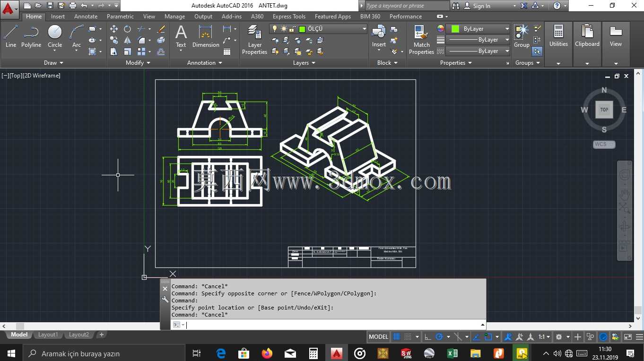Toggle annotation visibility in status bar
The height and width of the screenshot is (361, 644).
pos(508,337)
